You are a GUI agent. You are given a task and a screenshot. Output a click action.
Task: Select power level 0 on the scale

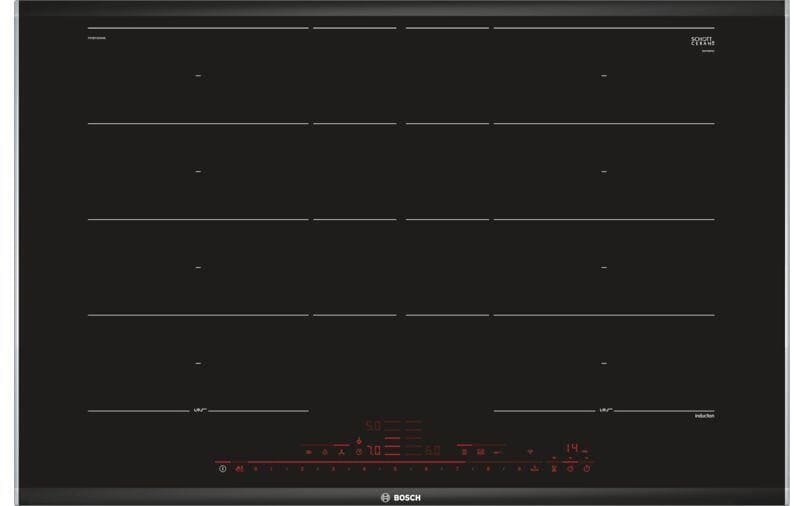pos(256,467)
